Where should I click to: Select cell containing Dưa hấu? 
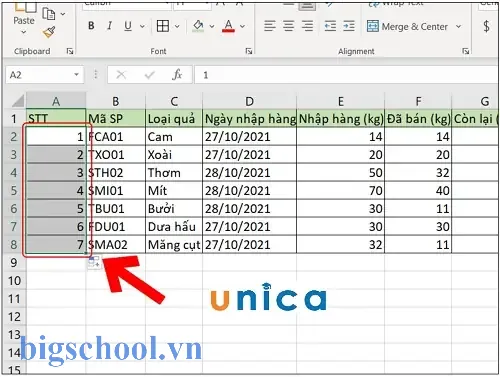174,227
